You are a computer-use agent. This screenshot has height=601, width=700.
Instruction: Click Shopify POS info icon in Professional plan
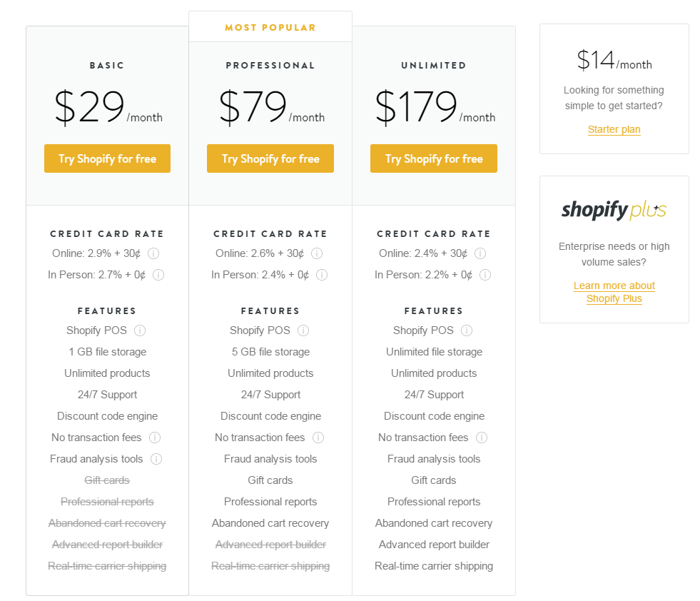[x=303, y=330]
